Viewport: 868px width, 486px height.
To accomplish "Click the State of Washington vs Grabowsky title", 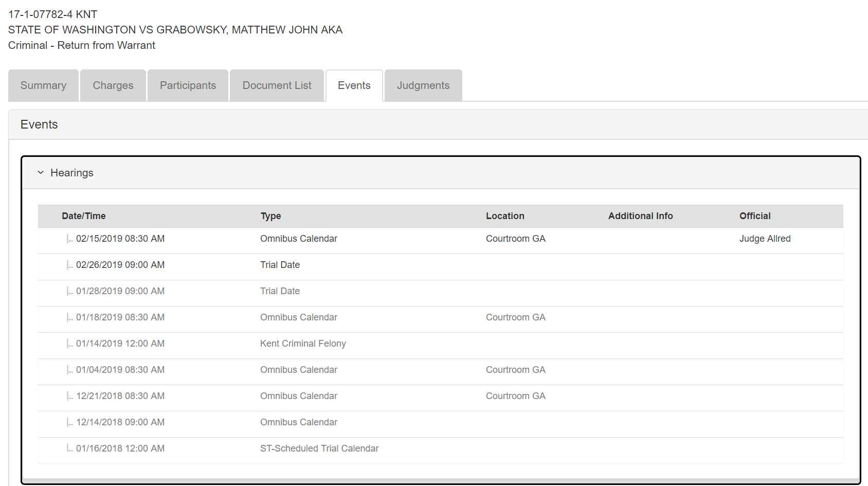I will [x=175, y=30].
